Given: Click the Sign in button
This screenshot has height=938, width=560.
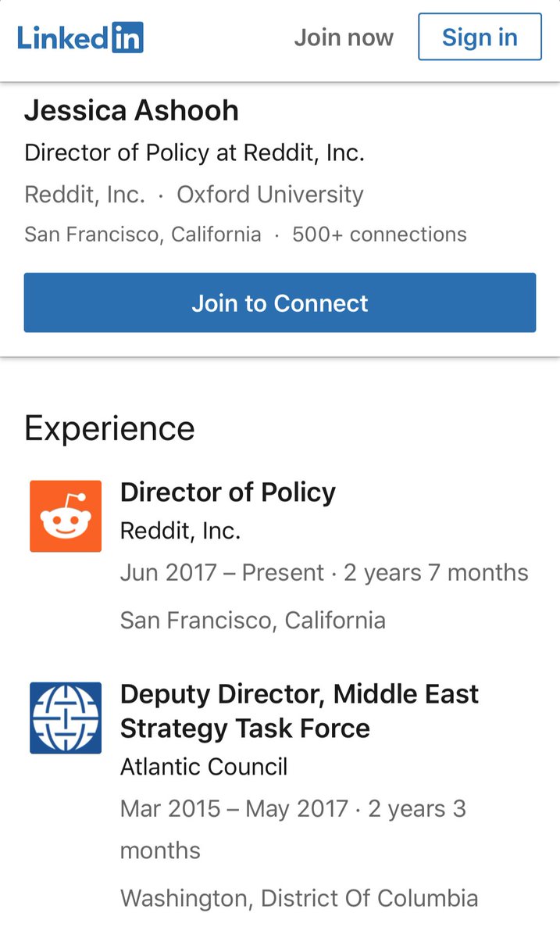Looking at the screenshot, I should click(x=480, y=37).
